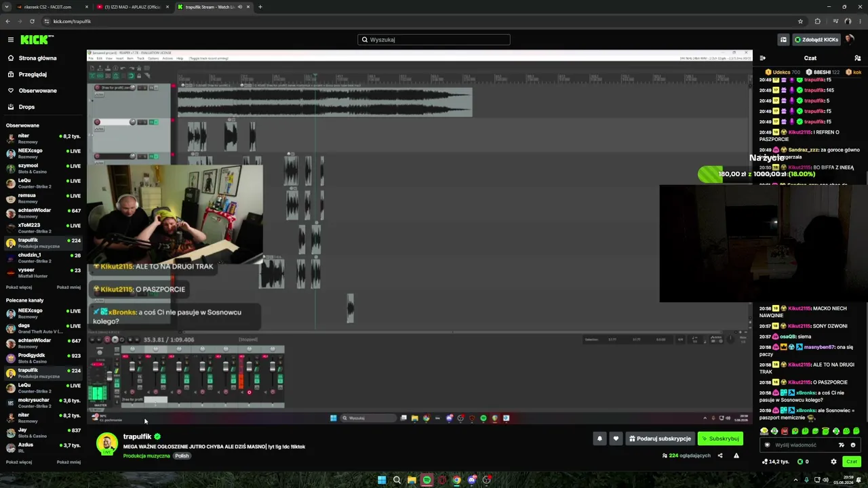The width and height of the screenshot is (868, 488).
Task: Click the trapulfik streamer avatar
Action: tap(106, 444)
